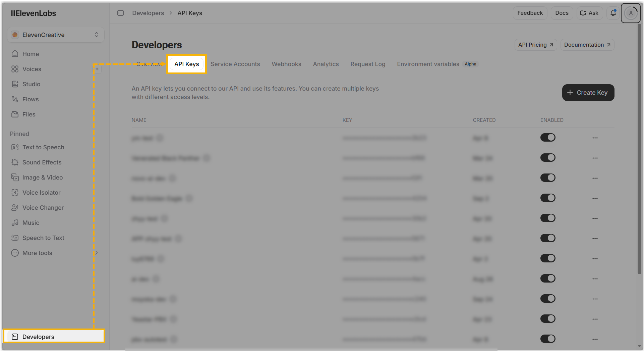Image resolution: width=644 pixels, height=351 pixels.
Task: Disable the first API key's enabled toggle
Action: [x=548, y=138]
